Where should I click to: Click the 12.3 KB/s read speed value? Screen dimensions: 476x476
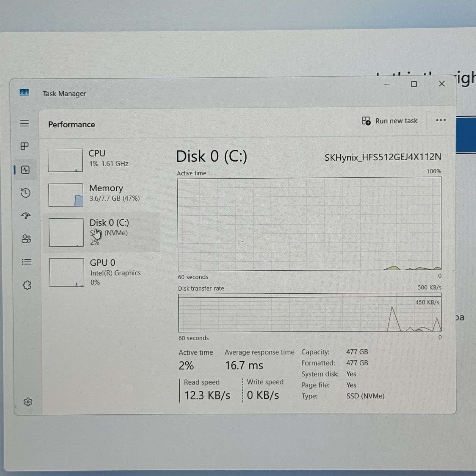[x=207, y=395]
